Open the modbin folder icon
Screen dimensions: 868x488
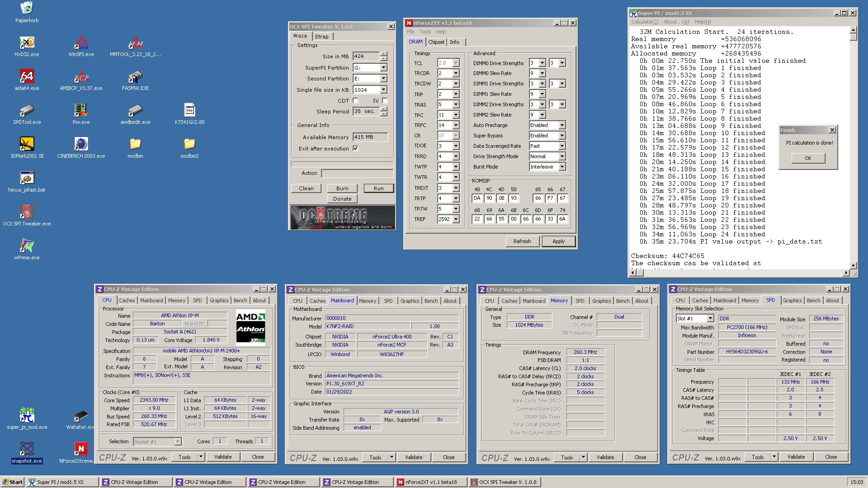coord(135,144)
